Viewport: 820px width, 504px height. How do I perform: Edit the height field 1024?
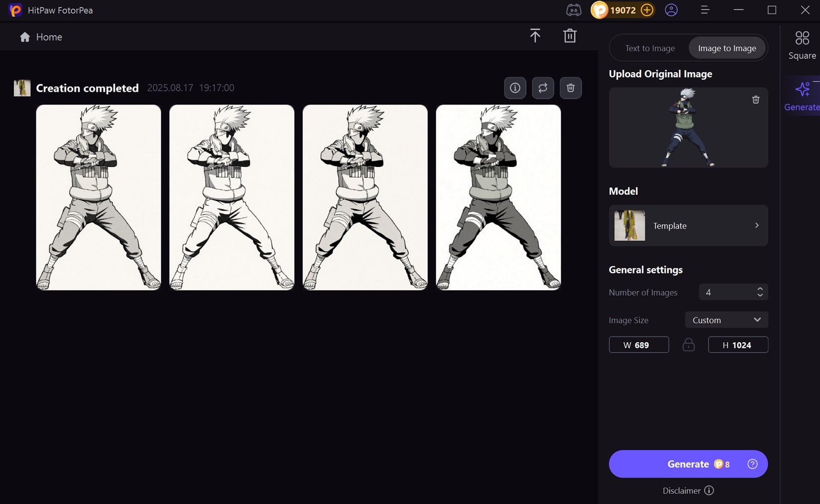pos(738,345)
